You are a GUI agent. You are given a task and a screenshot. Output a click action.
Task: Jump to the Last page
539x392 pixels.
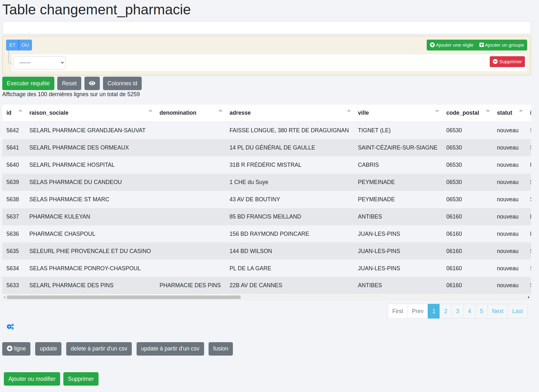[x=517, y=311]
